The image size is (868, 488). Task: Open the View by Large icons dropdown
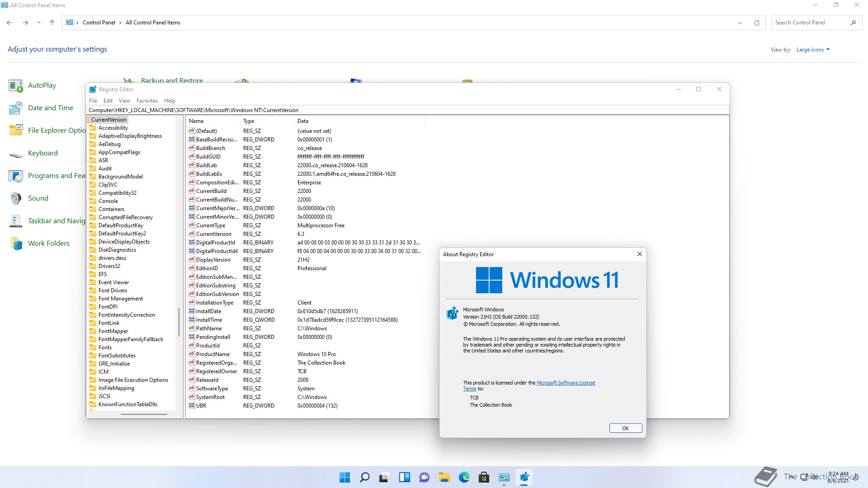click(x=813, y=50)
